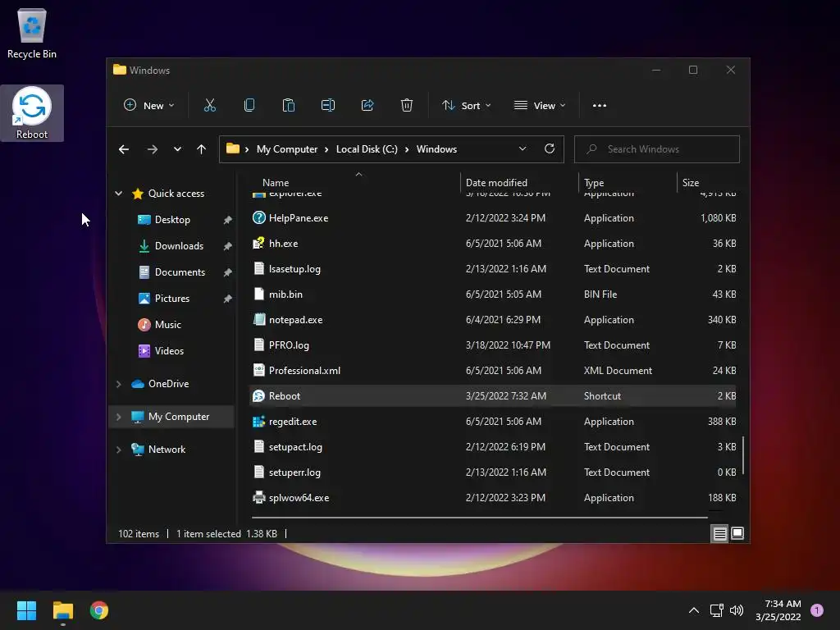Open the notification badge icon
The width and height of the screenshot is (840, 630).
click(817, 609)
